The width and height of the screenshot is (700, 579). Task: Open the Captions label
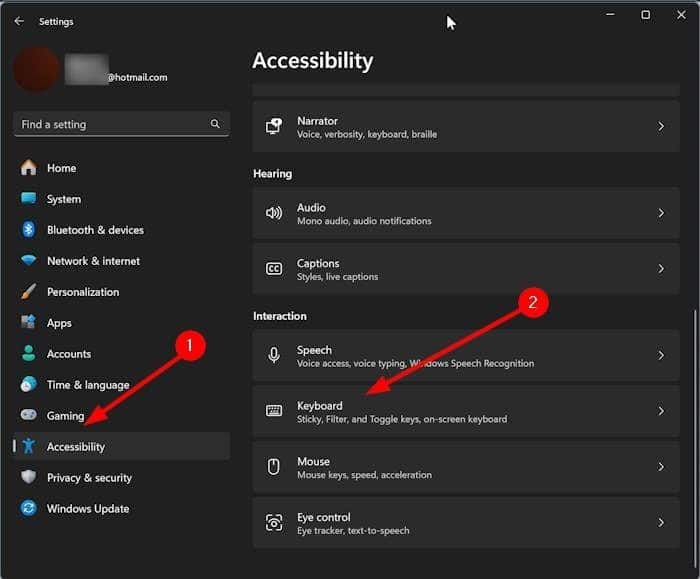(318, 263)
